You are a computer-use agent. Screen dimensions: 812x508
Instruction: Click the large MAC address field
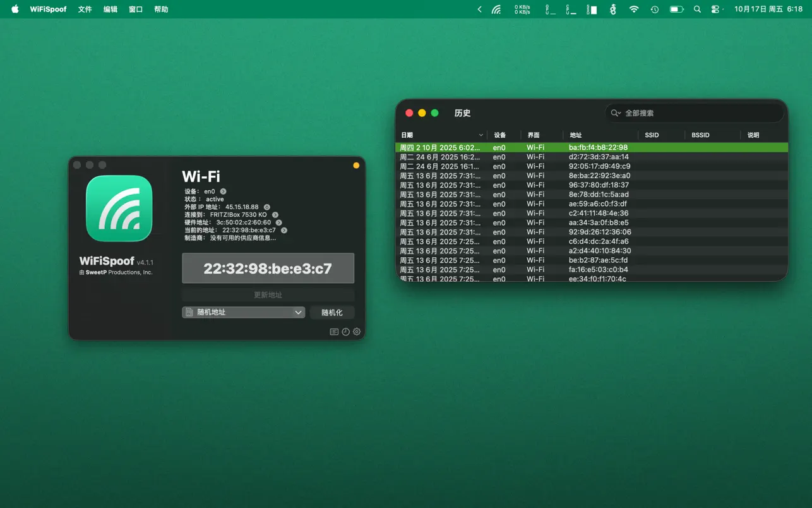pos(268,269)
